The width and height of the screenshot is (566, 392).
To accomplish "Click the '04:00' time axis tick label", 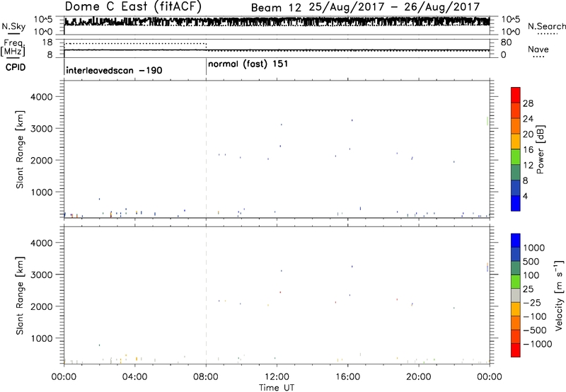I will pos(135,377).
